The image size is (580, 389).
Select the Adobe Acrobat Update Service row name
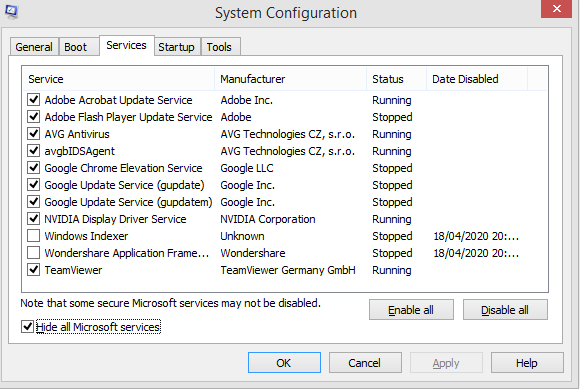click(x=118, y=100)
